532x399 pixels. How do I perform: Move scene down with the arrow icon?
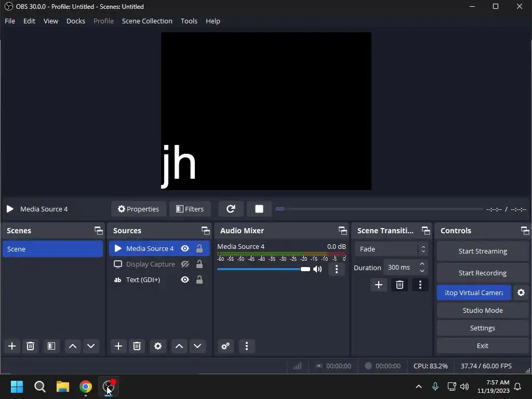(91, 346)
